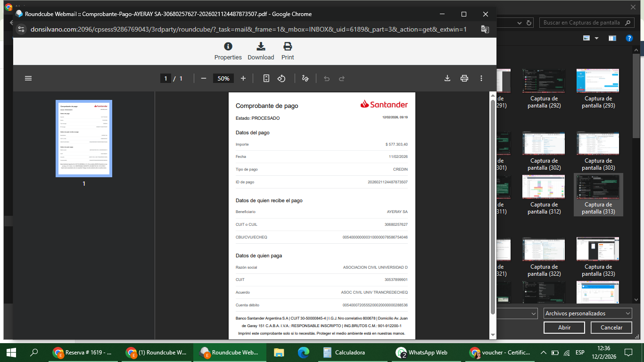Toggle the PDF sidebar menu icon

click(28, 78)
